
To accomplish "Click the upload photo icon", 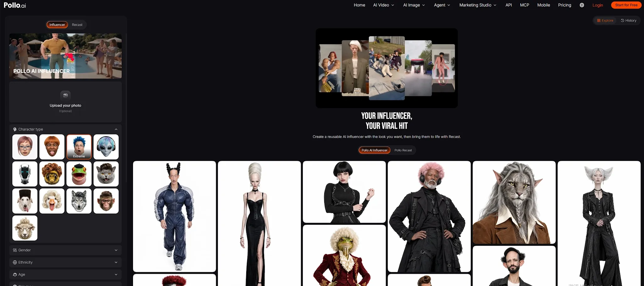I will click(x=65, y=96).
